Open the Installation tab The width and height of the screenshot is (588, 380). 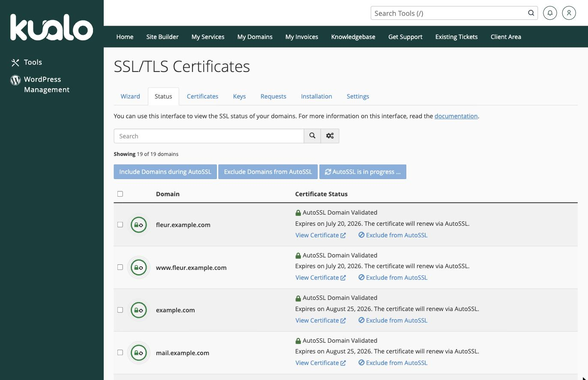click(316, 96)
